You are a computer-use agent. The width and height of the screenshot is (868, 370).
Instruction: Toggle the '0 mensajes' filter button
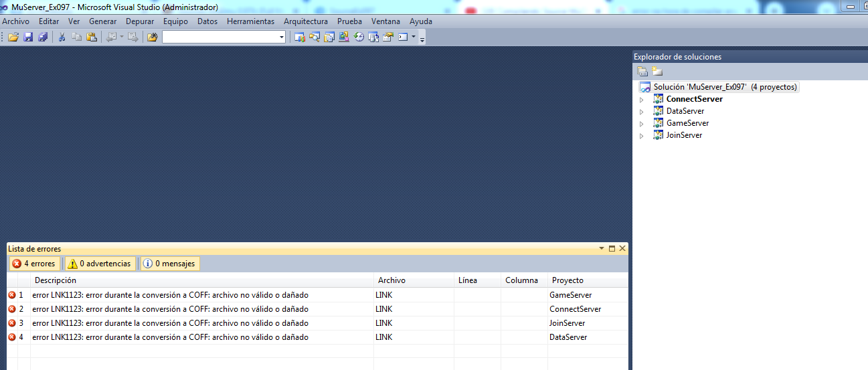(x=170, y=264)
